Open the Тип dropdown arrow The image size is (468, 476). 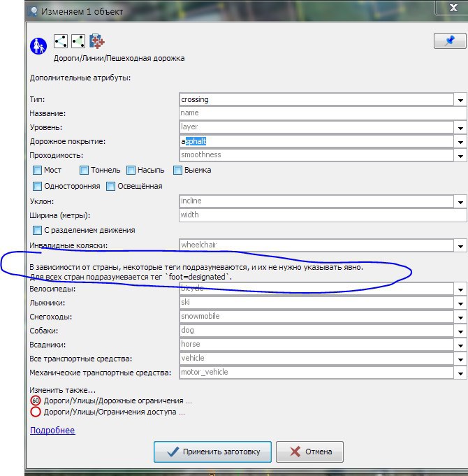click(x=460, y=99)
